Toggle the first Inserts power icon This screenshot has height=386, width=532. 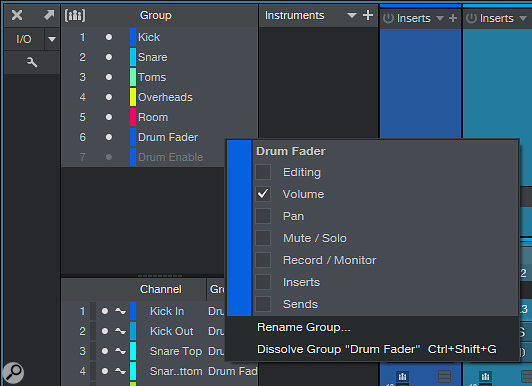tap(388, 18)
